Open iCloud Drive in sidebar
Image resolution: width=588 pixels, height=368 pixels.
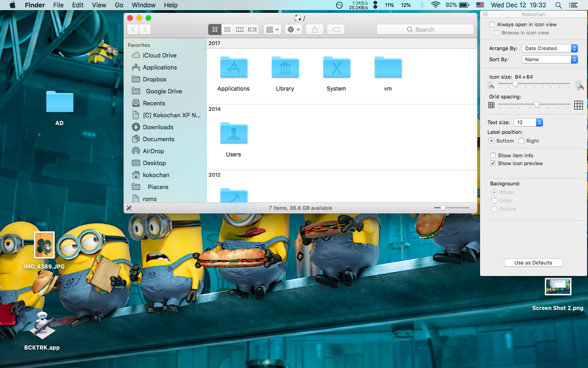click(159, 55)
